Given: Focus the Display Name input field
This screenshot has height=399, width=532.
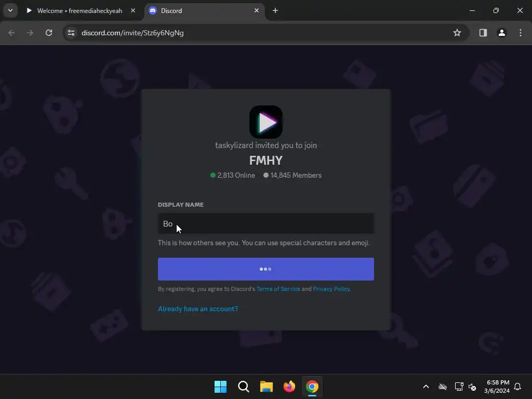Looking at the screenshot, I should (x=266, y=223).
